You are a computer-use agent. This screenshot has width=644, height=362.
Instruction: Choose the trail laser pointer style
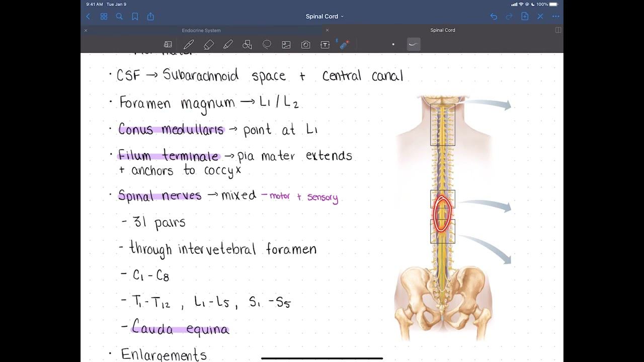tap(414, 44)
